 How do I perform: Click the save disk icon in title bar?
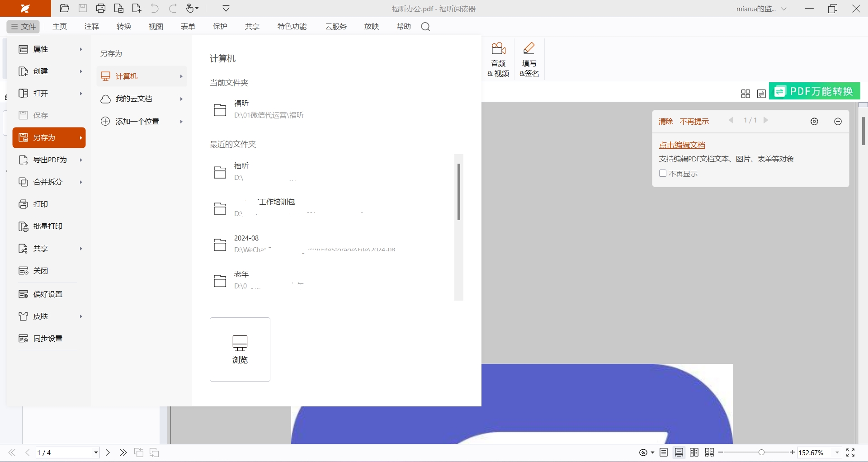click(83, 8)
